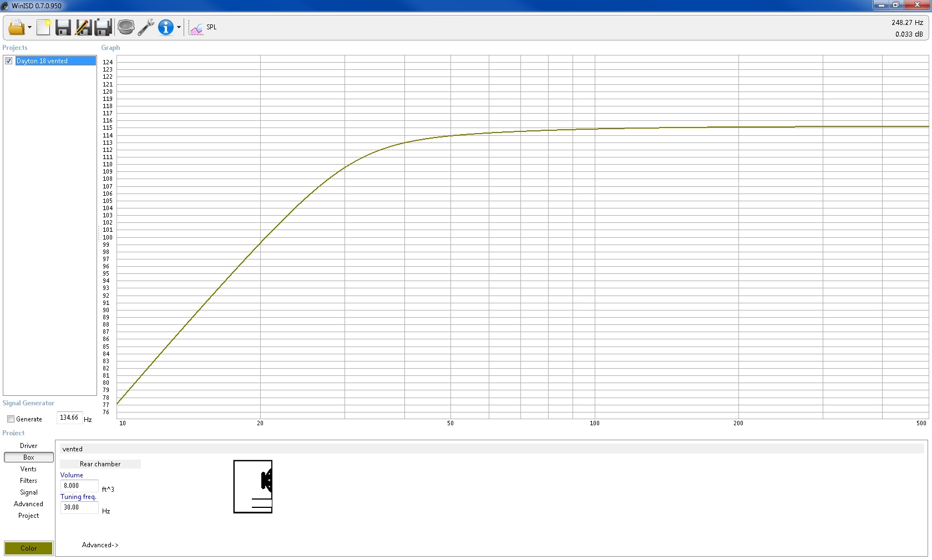Uncheck the Dayton 18 vented project checkbox
This screenshot has width=932, height=560.
pos(8,61)
